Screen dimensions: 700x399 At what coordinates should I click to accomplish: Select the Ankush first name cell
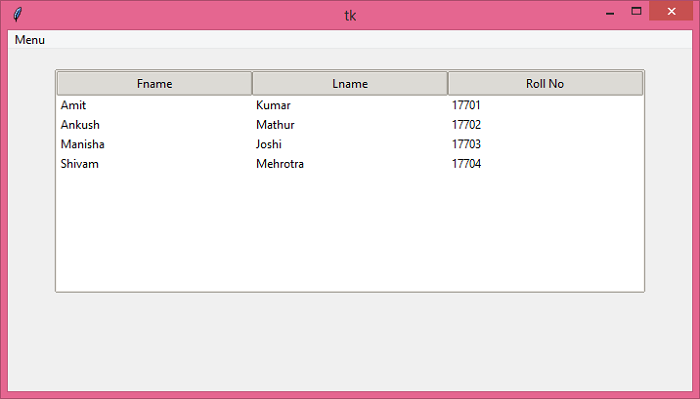tap(80, 125)
